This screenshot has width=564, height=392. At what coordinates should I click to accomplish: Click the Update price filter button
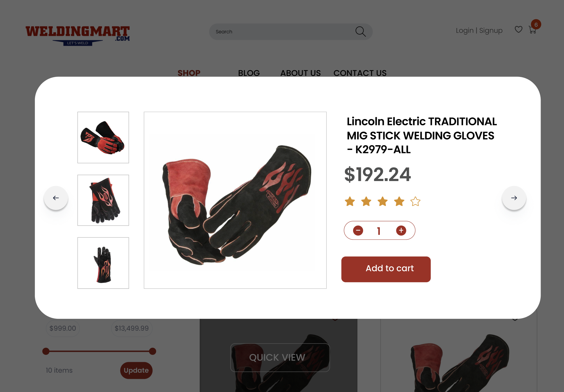tap(136, 370)
